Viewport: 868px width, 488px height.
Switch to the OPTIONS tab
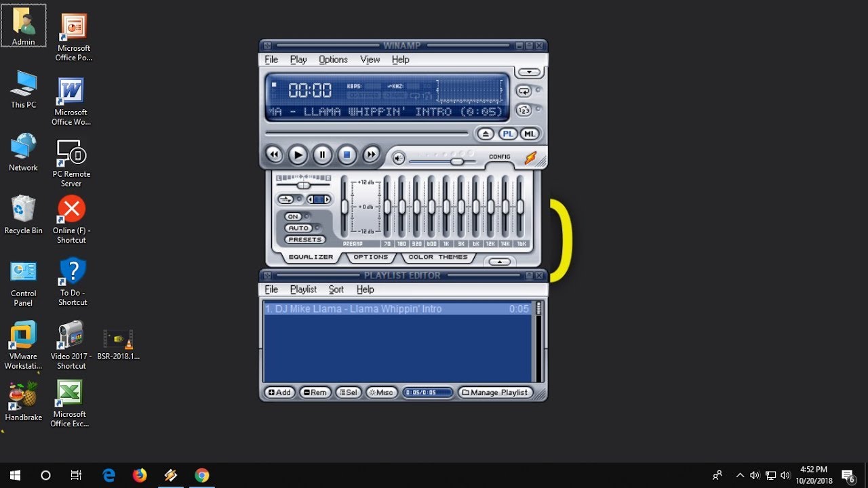371,257
